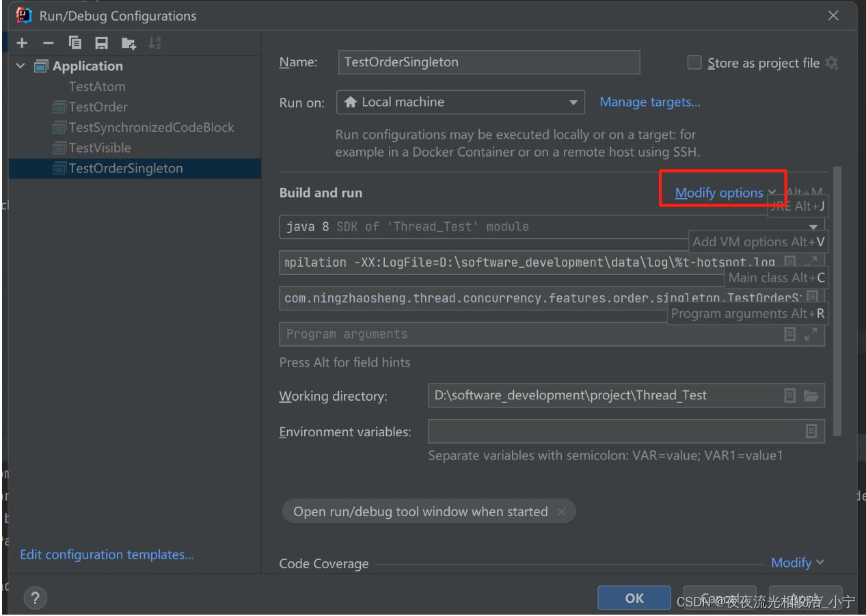Open the Code Coverage Modify dropdown
Image resolution: width=866 pixels, height=616 pixels.
tap(797, 563)
